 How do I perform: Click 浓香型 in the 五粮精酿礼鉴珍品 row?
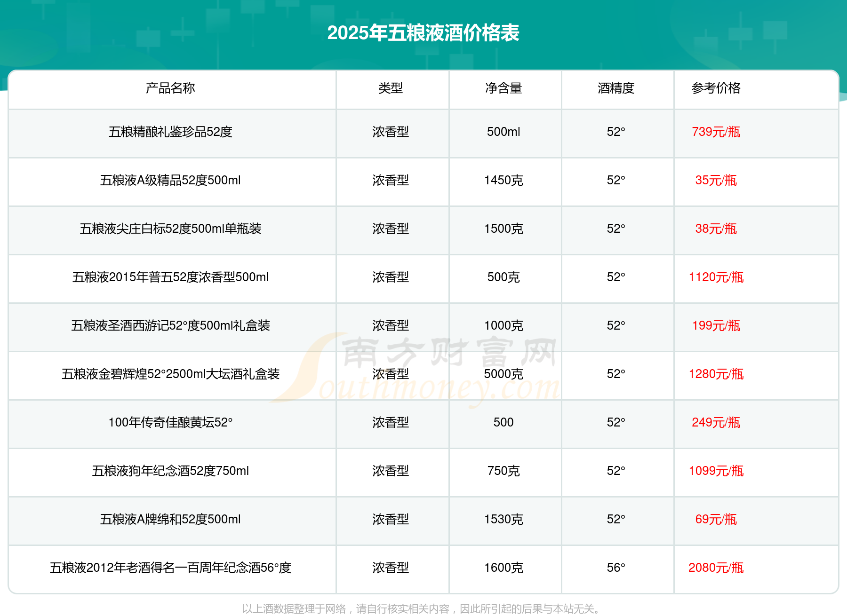point(391,132)
